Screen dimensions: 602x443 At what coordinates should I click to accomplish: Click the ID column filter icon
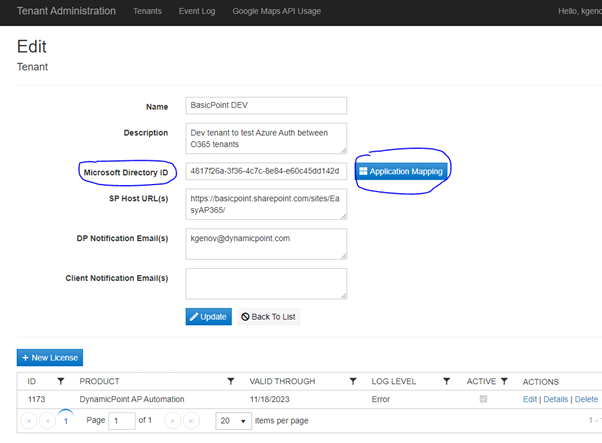[60, 381]
